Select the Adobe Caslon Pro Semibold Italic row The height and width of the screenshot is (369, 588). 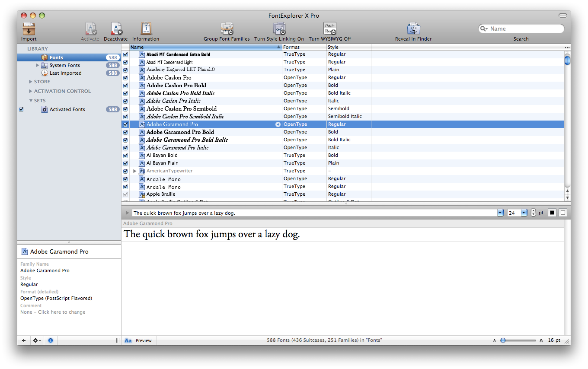[x=342, y=116]
